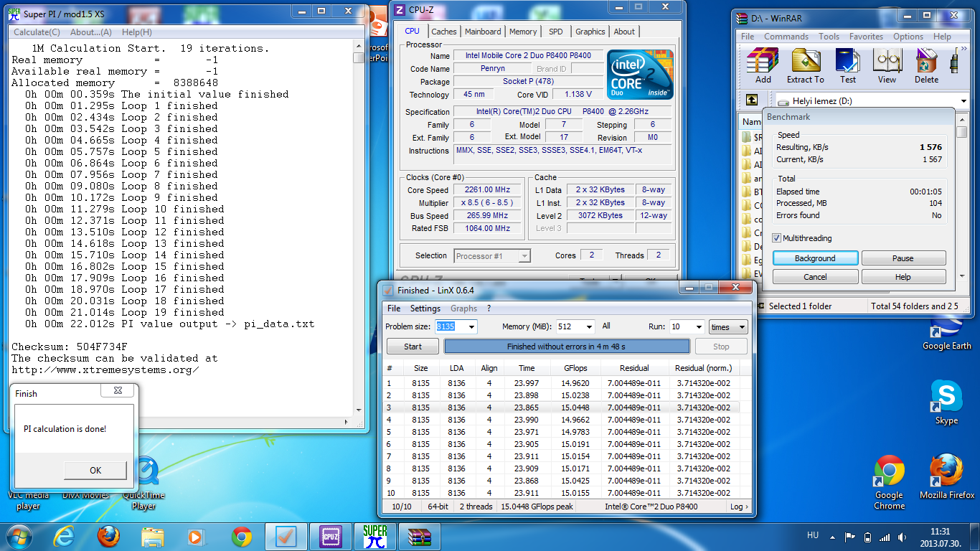The height and width of the screenshot is (551, 980).
Task: Click the Size column header in LinX
Action: [420, 368]
